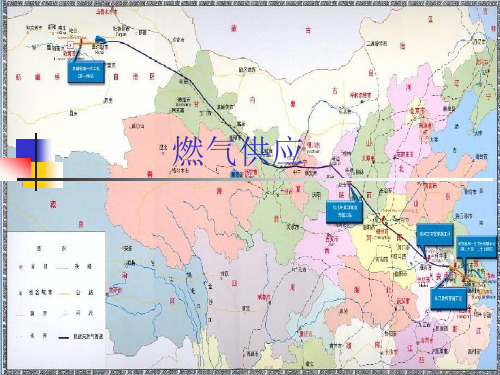
Task: Click the river symbol in legend
Action: pyautogui.click(x=64, y=314)
